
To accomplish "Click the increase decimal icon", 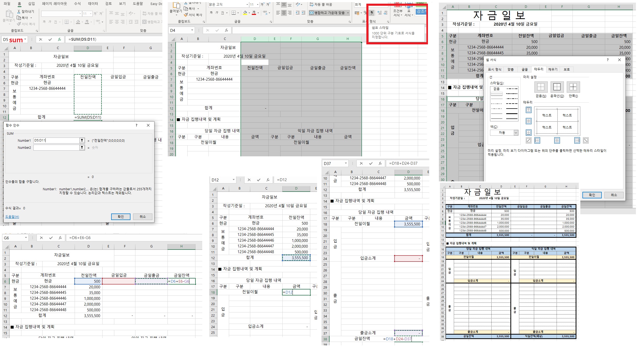I will pyautogui.click(x=379, y=13).
